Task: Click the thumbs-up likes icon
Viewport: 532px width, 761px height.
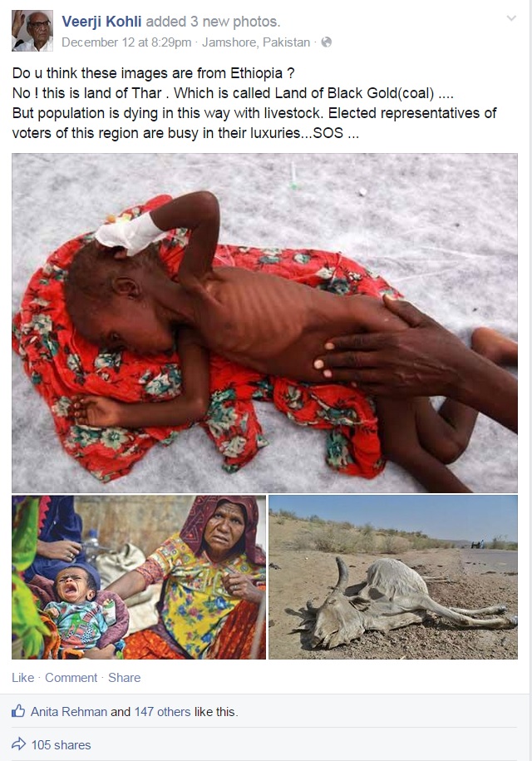Action: point(18,711)
